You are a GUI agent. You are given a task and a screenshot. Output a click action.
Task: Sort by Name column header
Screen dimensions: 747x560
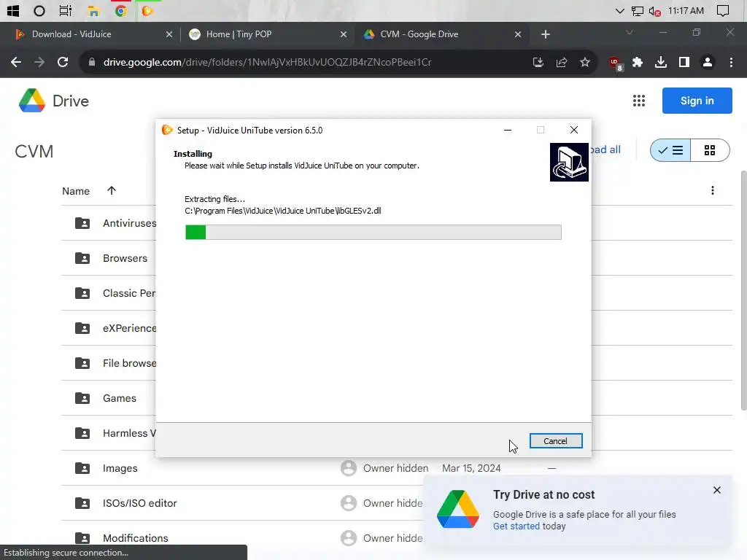tap(76, 191)
